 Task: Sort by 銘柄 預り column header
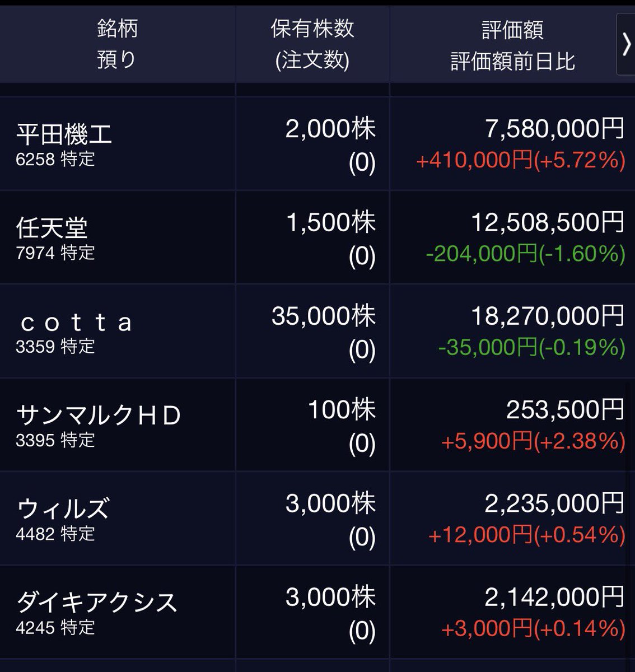117,44
